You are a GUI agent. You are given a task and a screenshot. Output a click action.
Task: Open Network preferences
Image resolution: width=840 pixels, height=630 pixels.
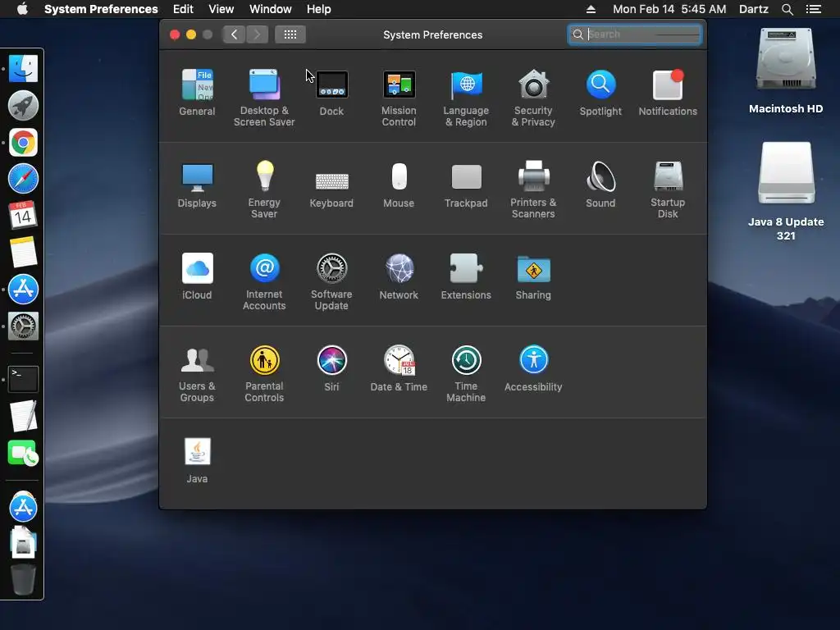pyautogui.click(x=399, y=276)
